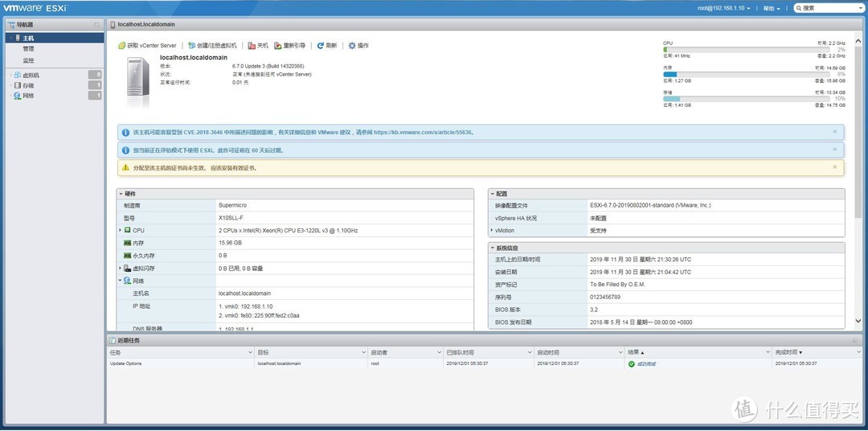The image size is (868, 431).
Task: Collapse the Configuration panel
Action: 492,194
